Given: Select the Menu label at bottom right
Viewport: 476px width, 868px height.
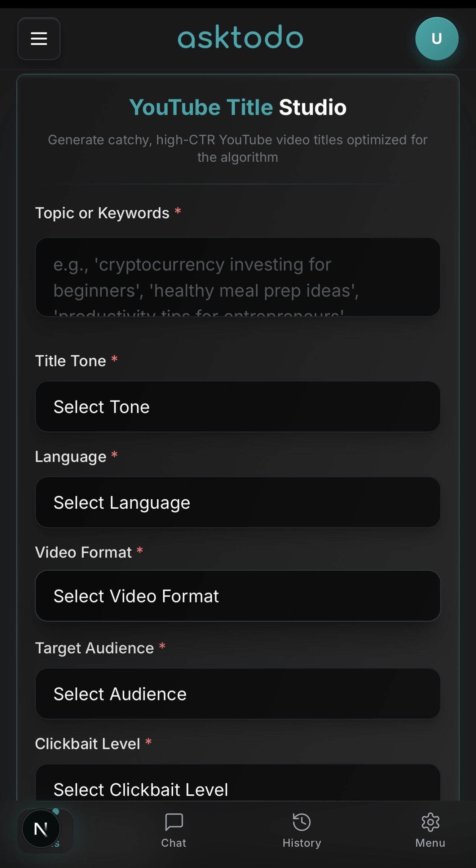Looking at the screenshot, I should tap(430, 842).
